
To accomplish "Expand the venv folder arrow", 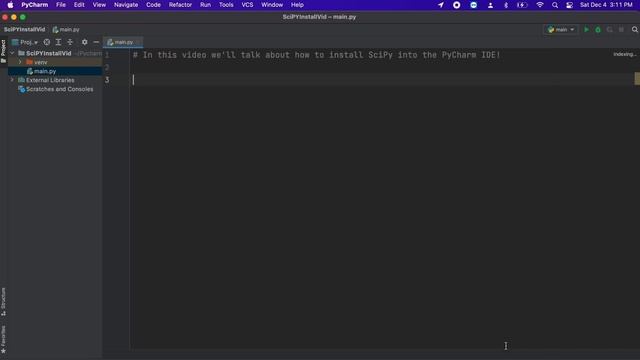I will [x=20, y=62].
